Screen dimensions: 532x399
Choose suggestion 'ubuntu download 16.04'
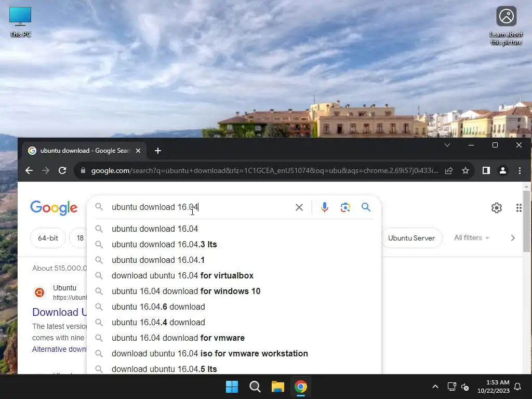coord(234,229)
